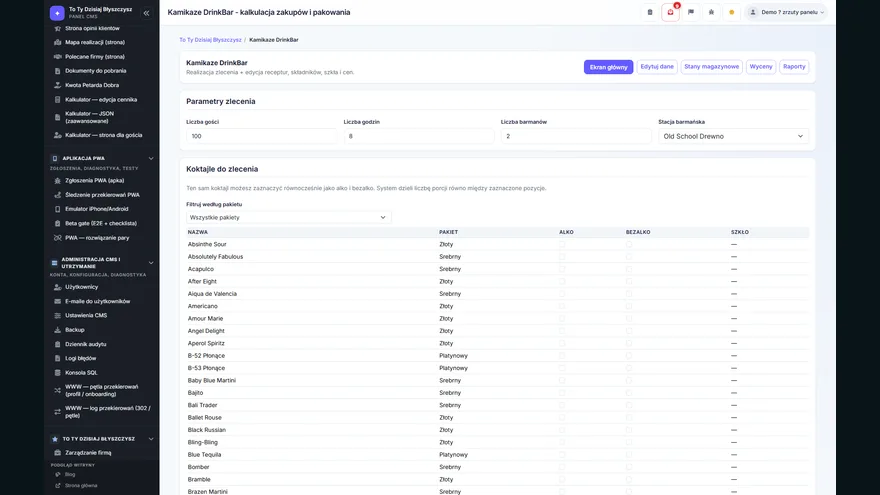Image resolution: width=880 pixels, height=495 pixels.
Task: Open Strona główna site preview link
Action: tap(80, 485)
